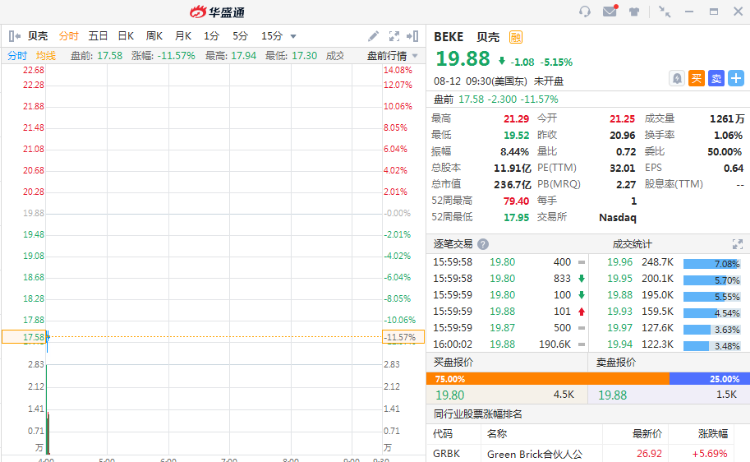Select the pencil drawing tool icon
This screenshot has width=750, height=462.
(373, 36)
